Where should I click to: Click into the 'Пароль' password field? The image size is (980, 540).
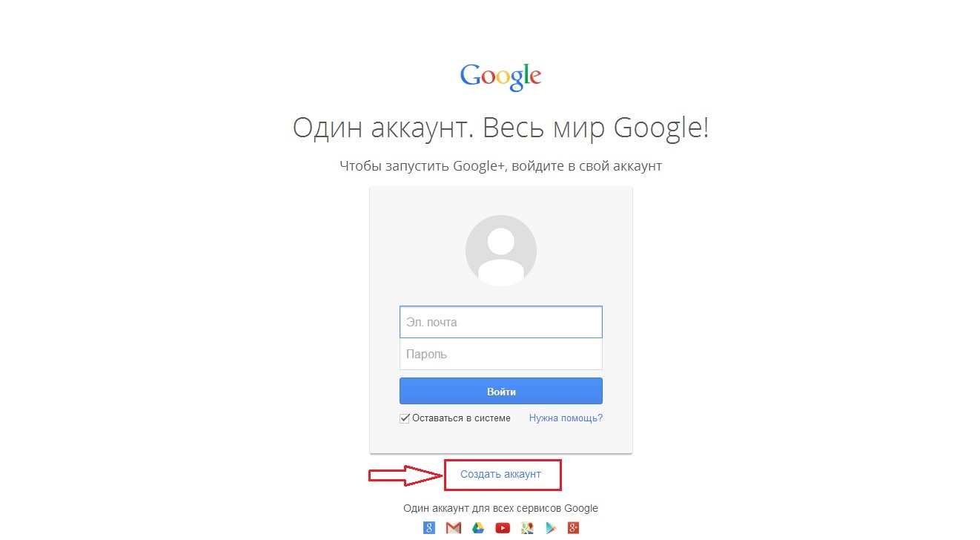coord(501,354)
